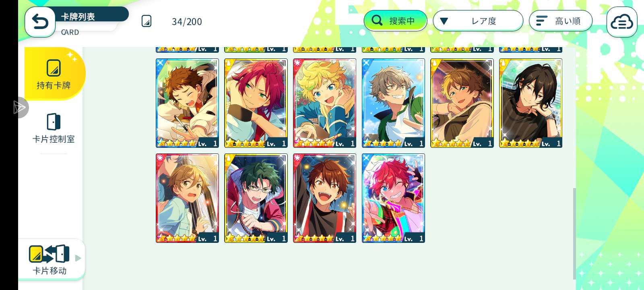Click the 搜索中 search button
Image resolution: width=644 pixels, height=290 pixels.
pos(395,21)
